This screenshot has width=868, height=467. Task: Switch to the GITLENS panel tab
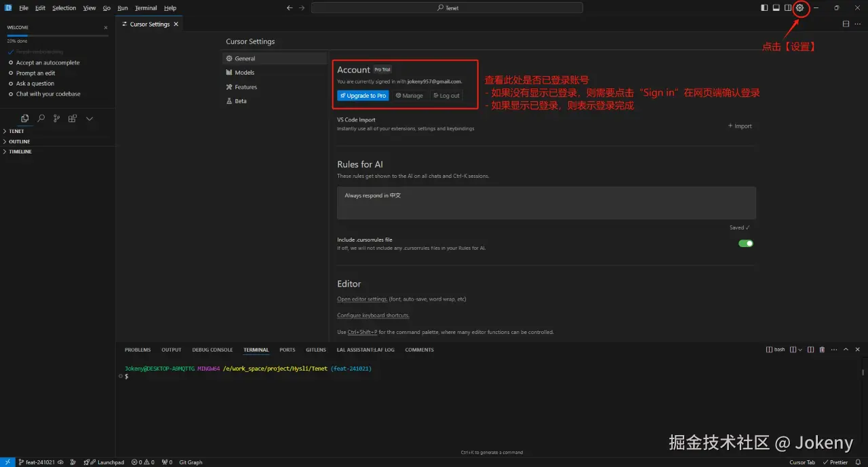[x=316, y=350]
